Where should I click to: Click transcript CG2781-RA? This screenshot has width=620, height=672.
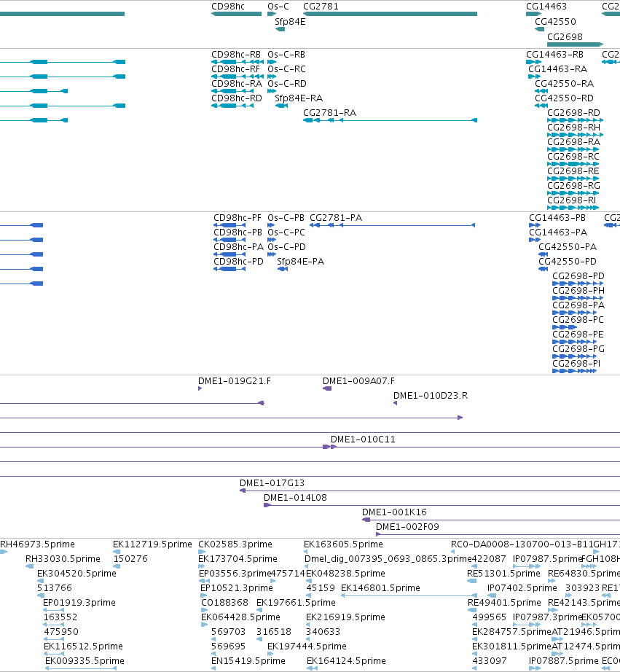tap(329, 113)
